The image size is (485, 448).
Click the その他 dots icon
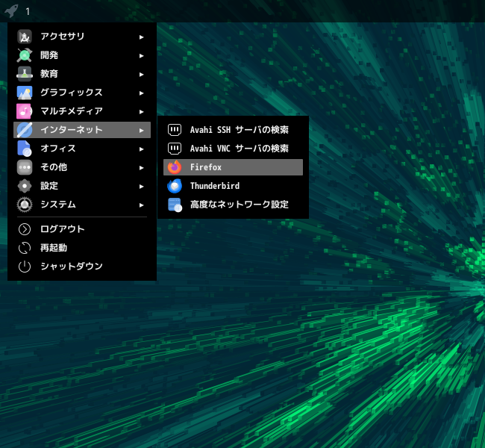25,167
